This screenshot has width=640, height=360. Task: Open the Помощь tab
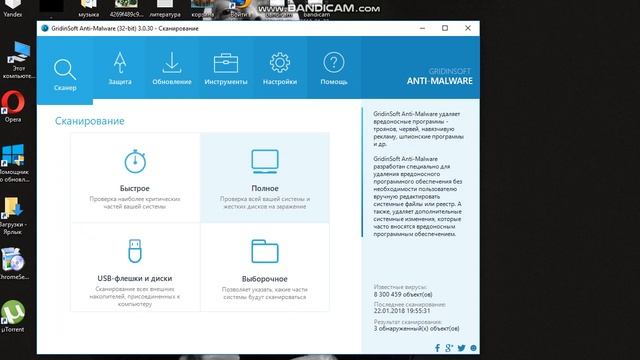(x=333, y=68)
